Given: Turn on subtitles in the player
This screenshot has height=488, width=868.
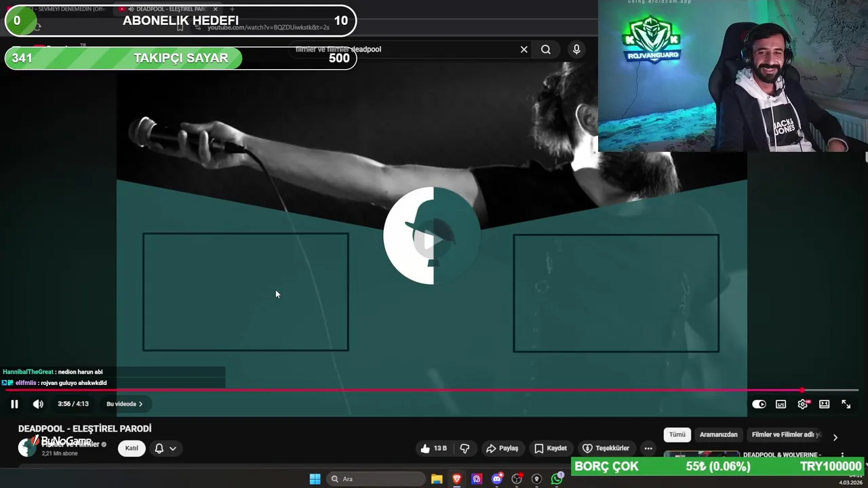Looking at the screenshot, I should point(781,404).
